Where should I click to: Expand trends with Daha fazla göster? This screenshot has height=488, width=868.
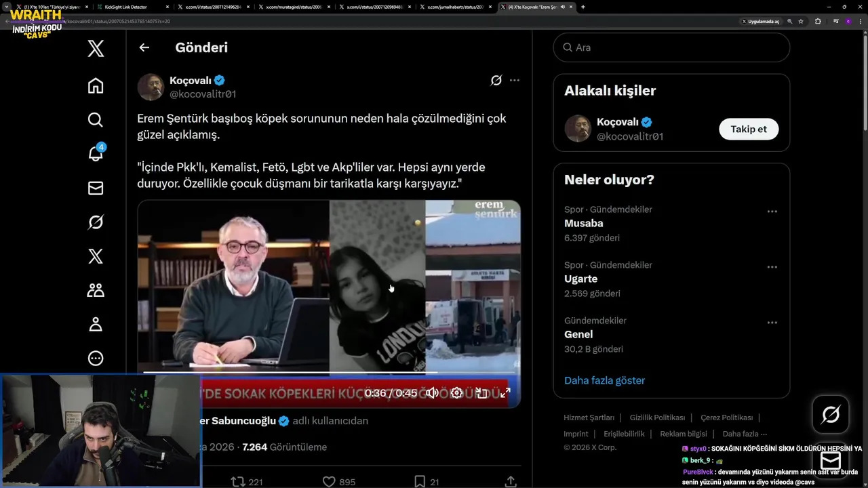[x=604, y=380]
